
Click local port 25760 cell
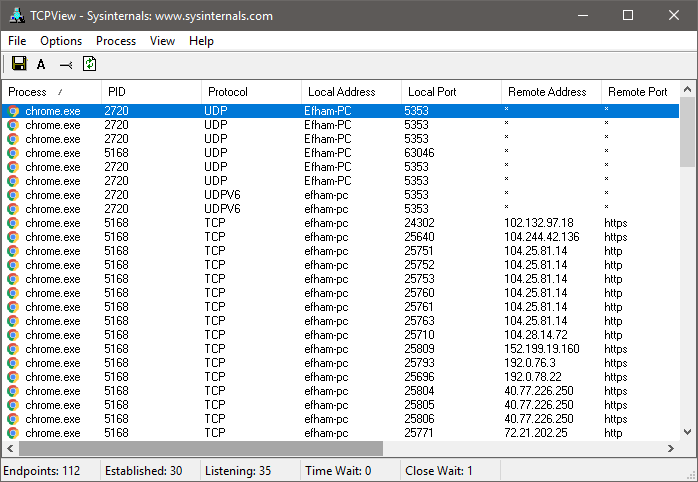tap(419, 293)
